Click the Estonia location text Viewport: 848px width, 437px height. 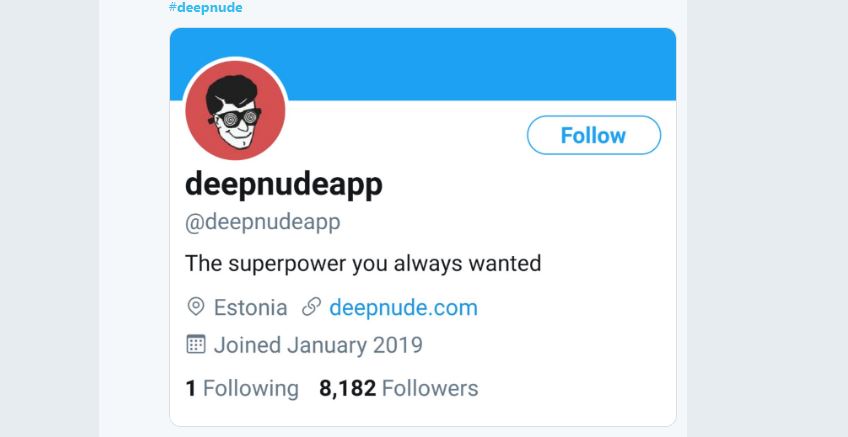[250, 308]
